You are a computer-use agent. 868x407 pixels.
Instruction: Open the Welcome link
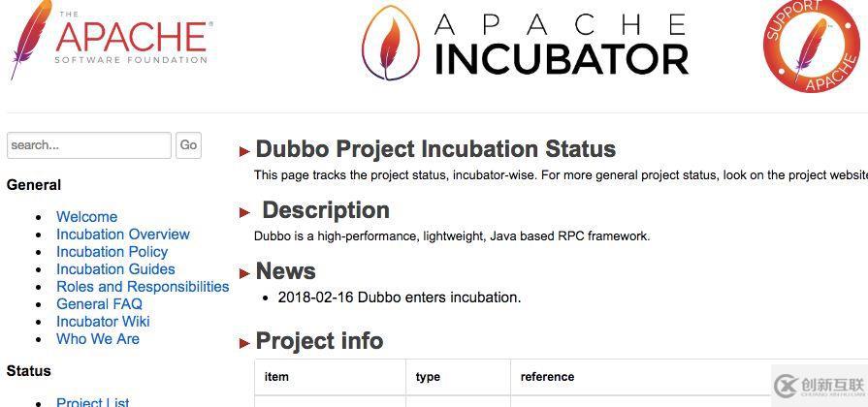pyautogui.click(x=86, y=217)
